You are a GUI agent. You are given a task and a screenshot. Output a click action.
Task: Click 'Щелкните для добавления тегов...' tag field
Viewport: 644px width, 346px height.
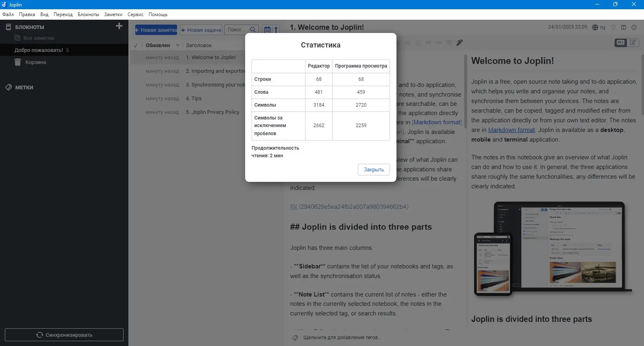pyautogui.click(x=342, y=338)
